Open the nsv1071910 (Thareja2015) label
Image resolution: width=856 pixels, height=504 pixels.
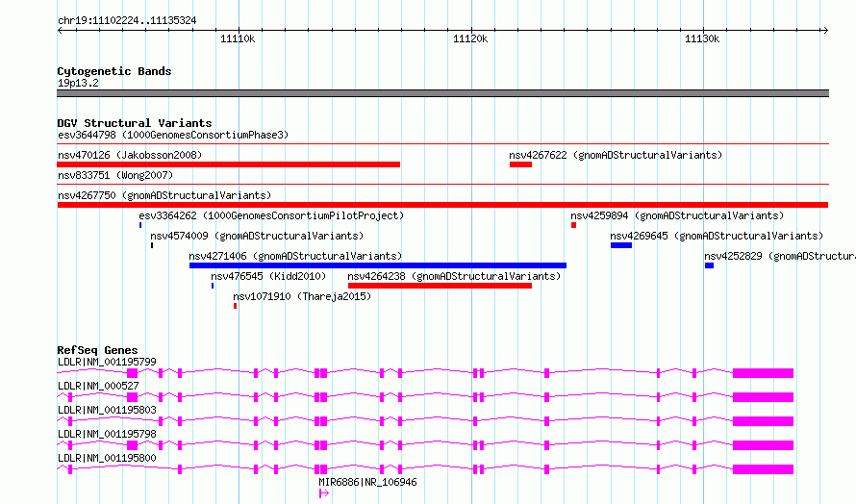tap(302, 296)
